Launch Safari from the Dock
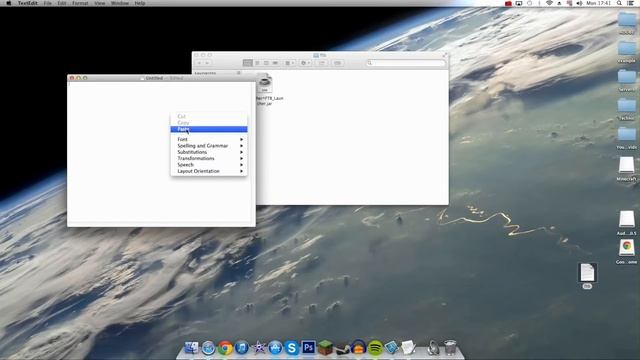This screenshot has height=360, width=640. point(208,348)
